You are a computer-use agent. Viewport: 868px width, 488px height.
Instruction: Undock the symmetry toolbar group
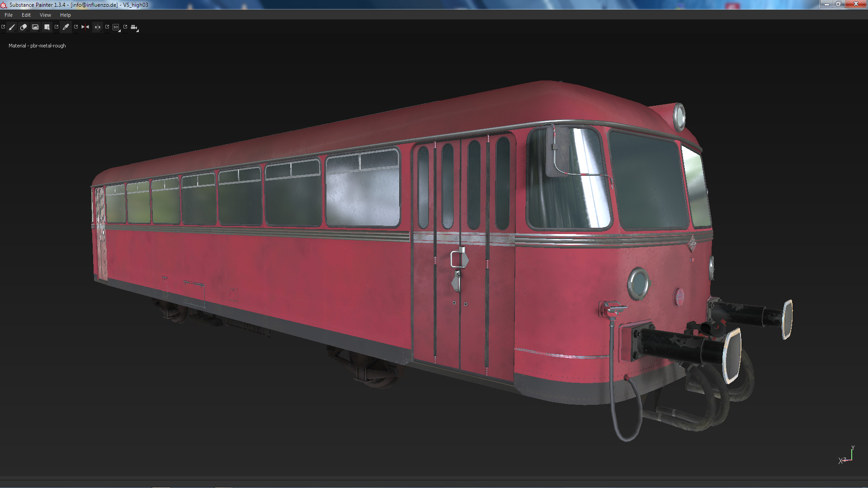(76, 27)
